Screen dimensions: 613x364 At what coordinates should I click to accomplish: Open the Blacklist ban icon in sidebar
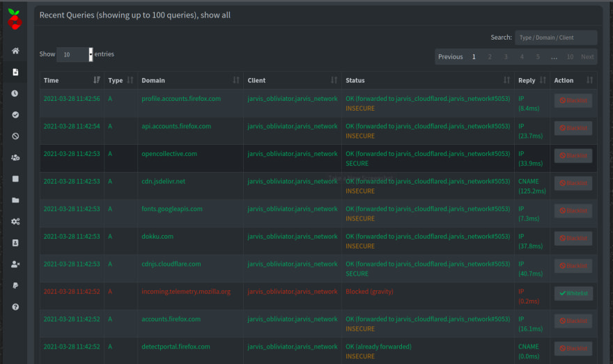pyautogui.click(x=15, y=136)
